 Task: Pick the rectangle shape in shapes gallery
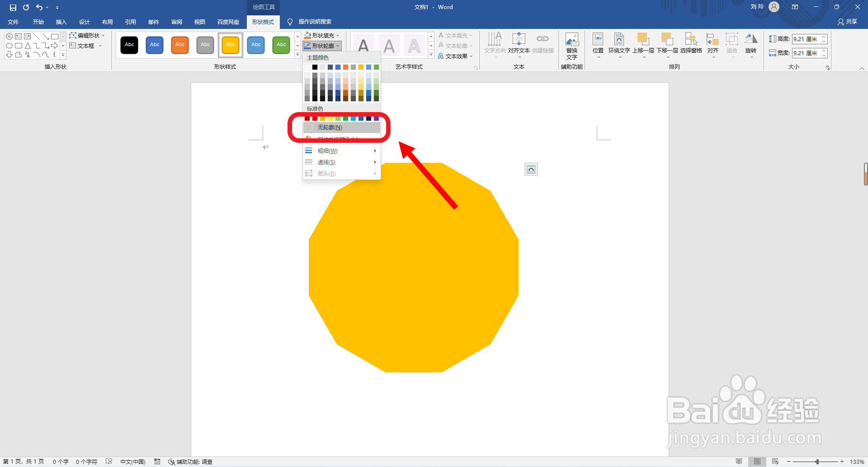coord(55,37)
